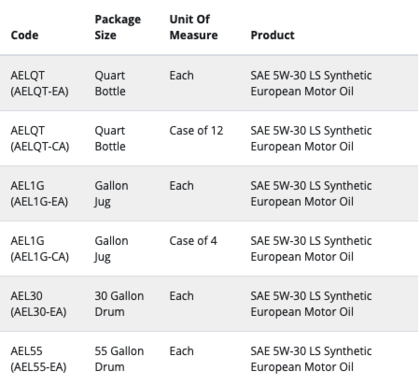Click Each in the AEL30-EA row
Image resolution: width=420 pixels, height=385 pixels.
(181, 296)
